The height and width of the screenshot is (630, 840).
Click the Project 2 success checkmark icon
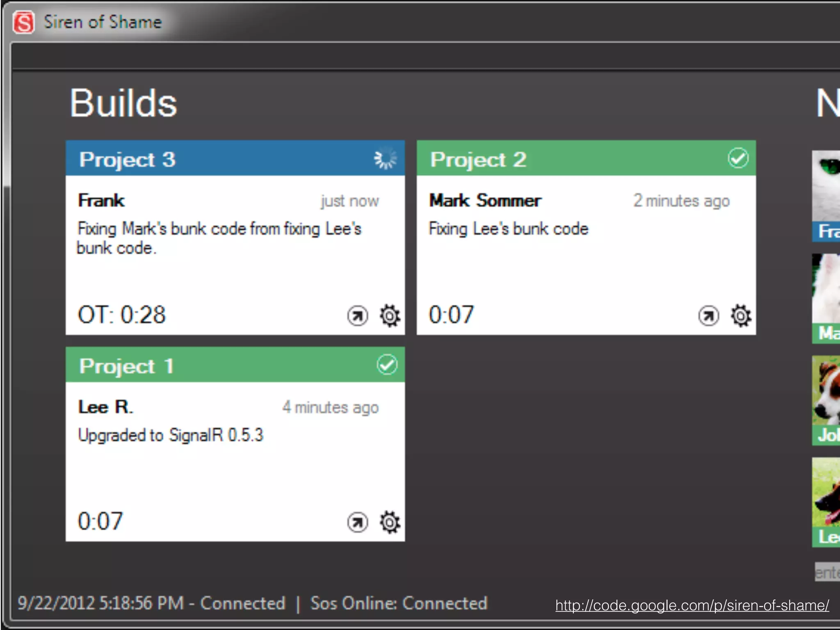pos(738,158)
